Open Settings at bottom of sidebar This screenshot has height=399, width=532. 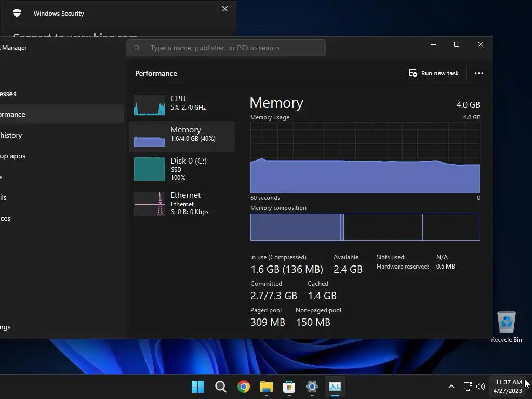pyautogui.click(x=61, y=327)
